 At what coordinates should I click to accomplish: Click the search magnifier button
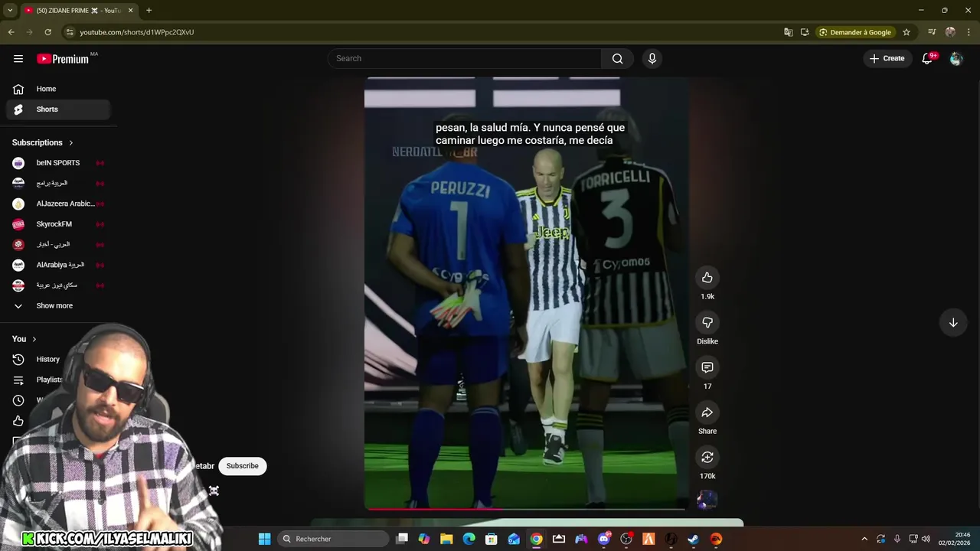617,59
